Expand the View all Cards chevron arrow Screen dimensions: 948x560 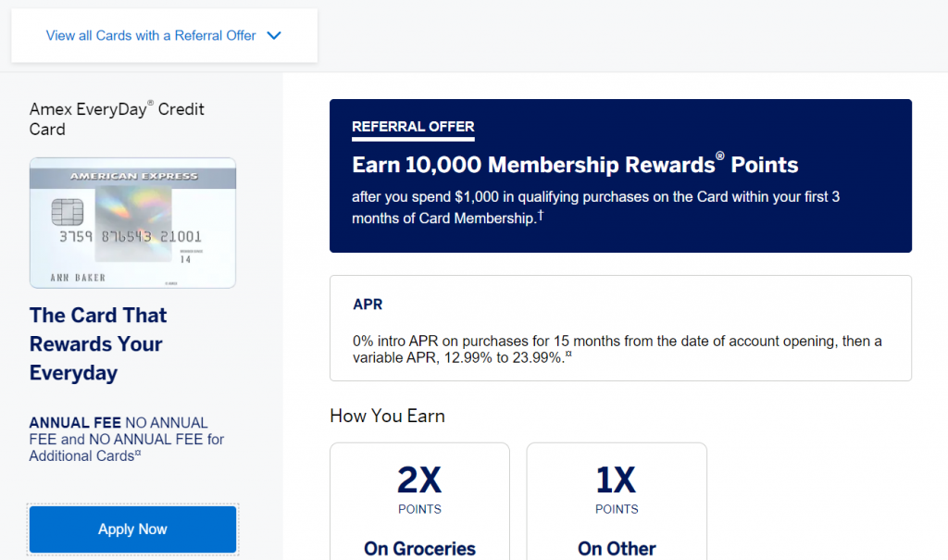pyautogui.click(x=274, y=36)
